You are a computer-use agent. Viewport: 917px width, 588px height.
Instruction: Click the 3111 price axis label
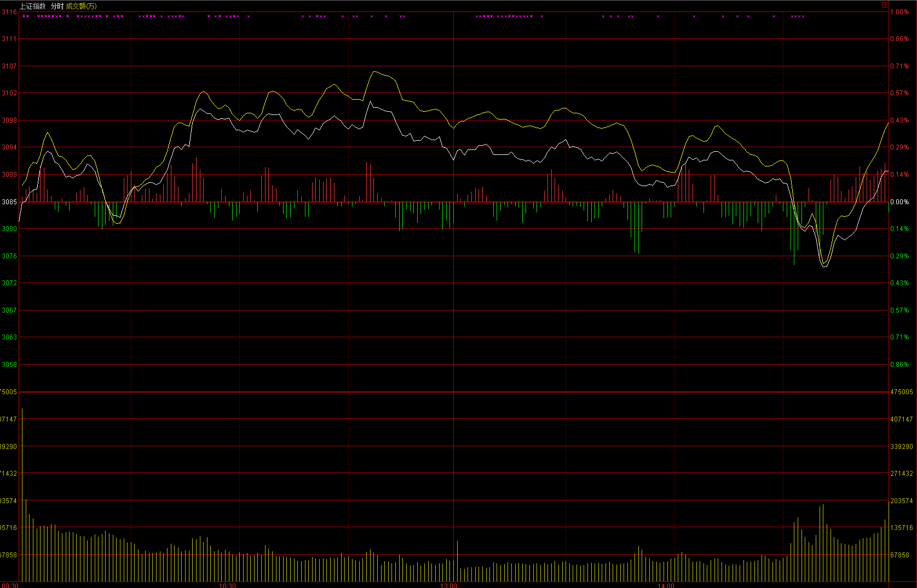[x=9, y=39]
